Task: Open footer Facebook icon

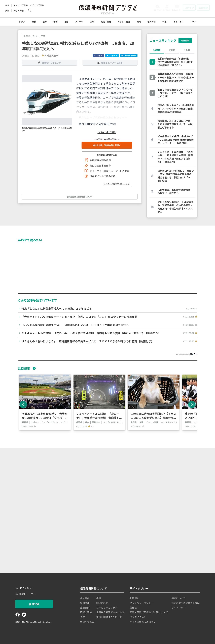Action: pyautogui.click(x=18, y=615)
